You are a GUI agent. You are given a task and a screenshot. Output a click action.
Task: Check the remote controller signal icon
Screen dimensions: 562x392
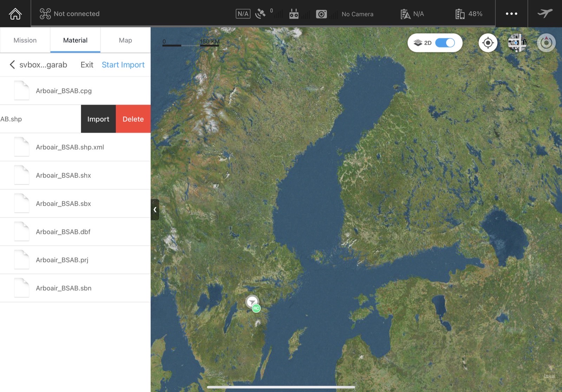point(294,14)
